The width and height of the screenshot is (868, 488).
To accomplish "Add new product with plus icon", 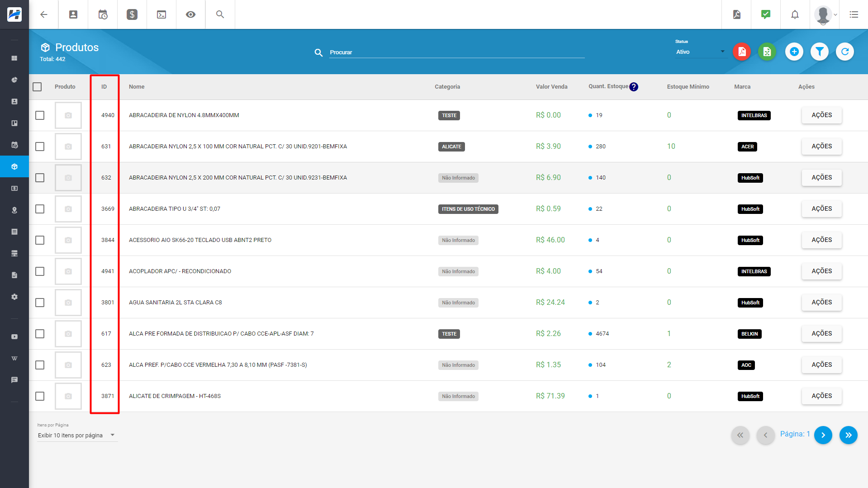I will [794, 52].
